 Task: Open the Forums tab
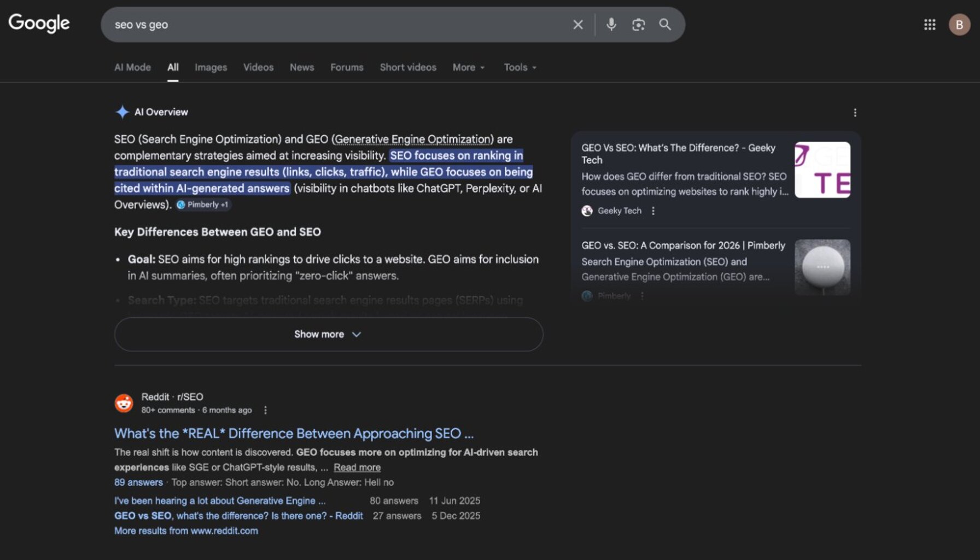pos(347,67)
